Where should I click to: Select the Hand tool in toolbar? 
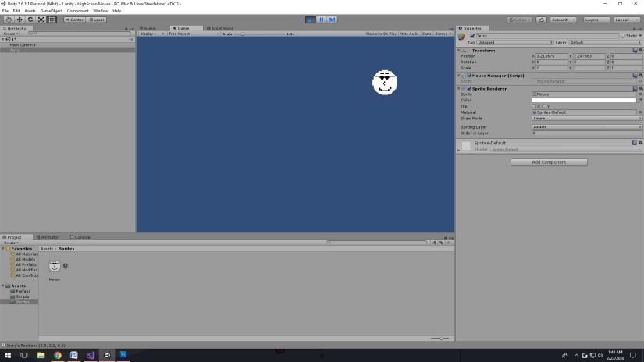[8, 20]
